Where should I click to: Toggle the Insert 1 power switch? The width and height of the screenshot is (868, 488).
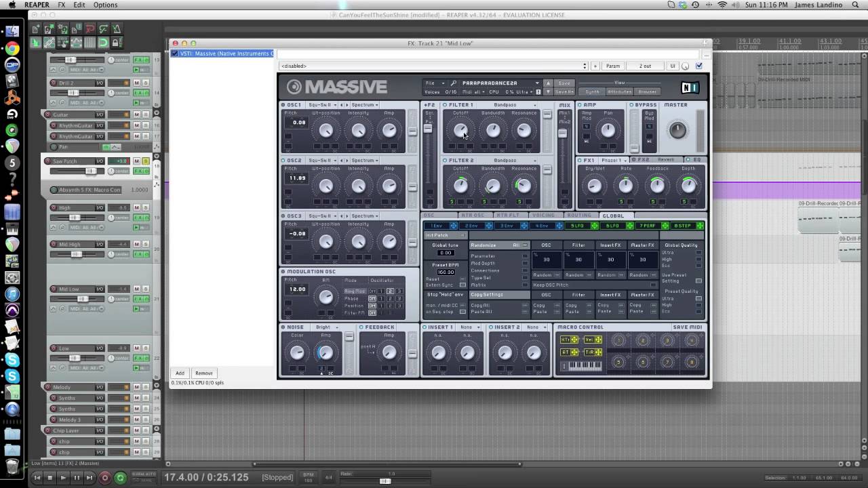[425, 327]
